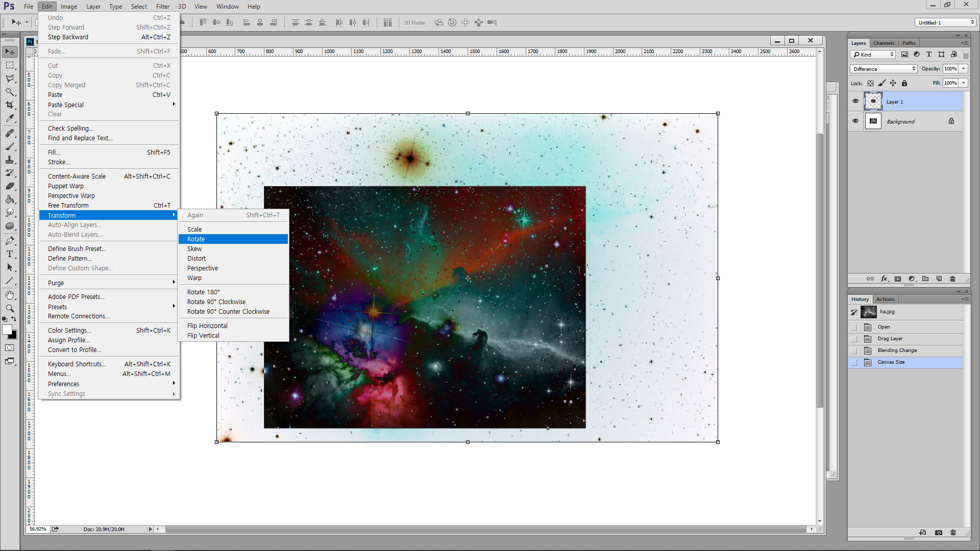Select the Horizontal Type tool

coord(10,254)
